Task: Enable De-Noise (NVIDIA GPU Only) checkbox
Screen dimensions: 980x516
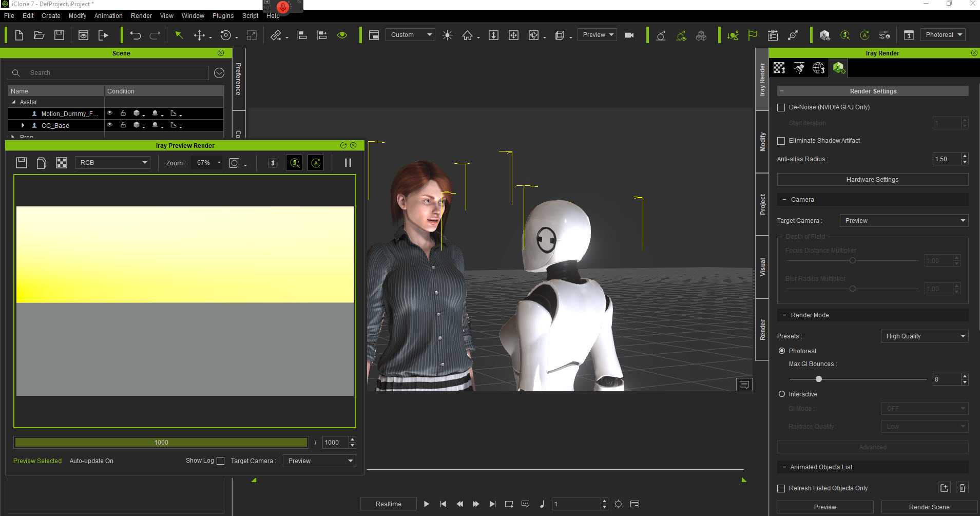Action: point(781,107)
